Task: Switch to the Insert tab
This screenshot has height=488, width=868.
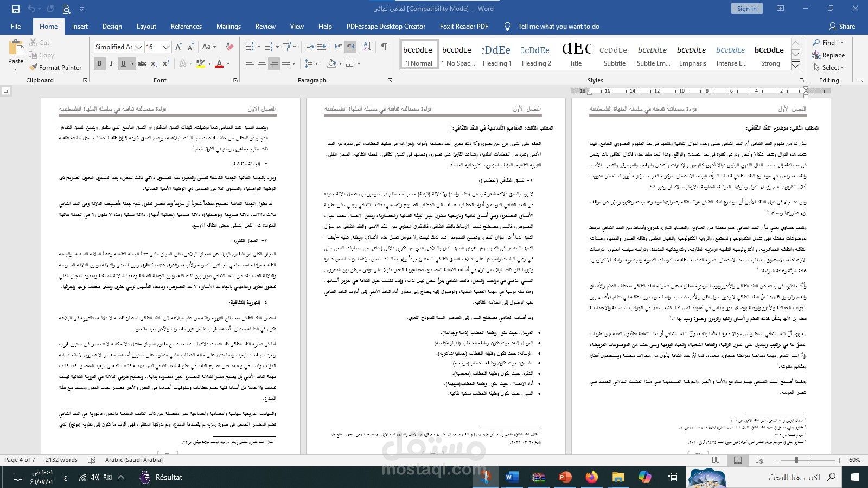Action: [x=80, y=27]
